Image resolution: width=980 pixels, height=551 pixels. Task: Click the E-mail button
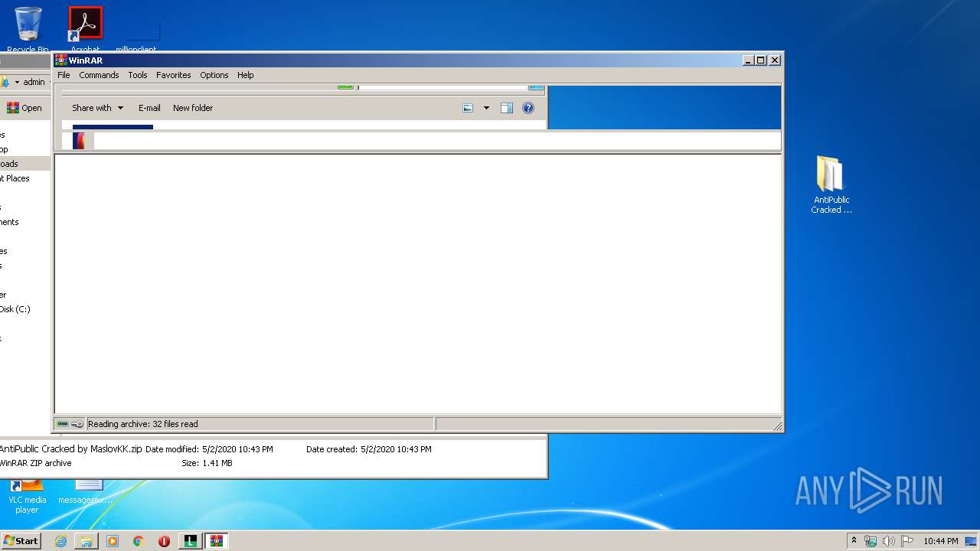[149, 108]
